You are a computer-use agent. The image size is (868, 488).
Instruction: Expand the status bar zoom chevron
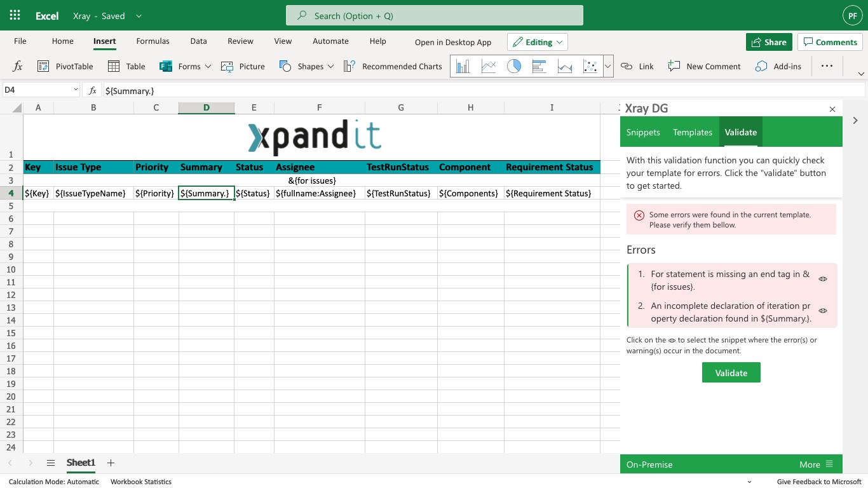(x=749, y=482)
